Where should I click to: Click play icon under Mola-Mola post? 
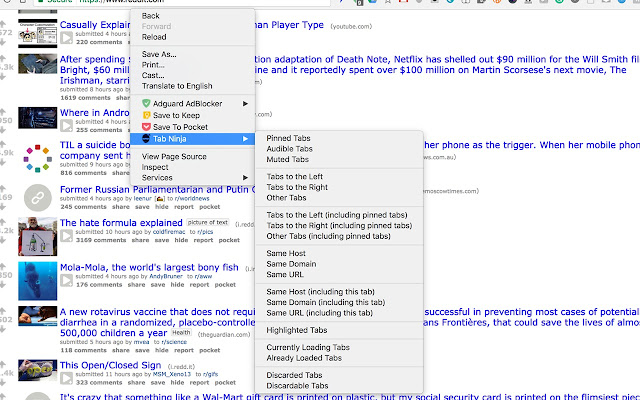click(x=67, y=280)
